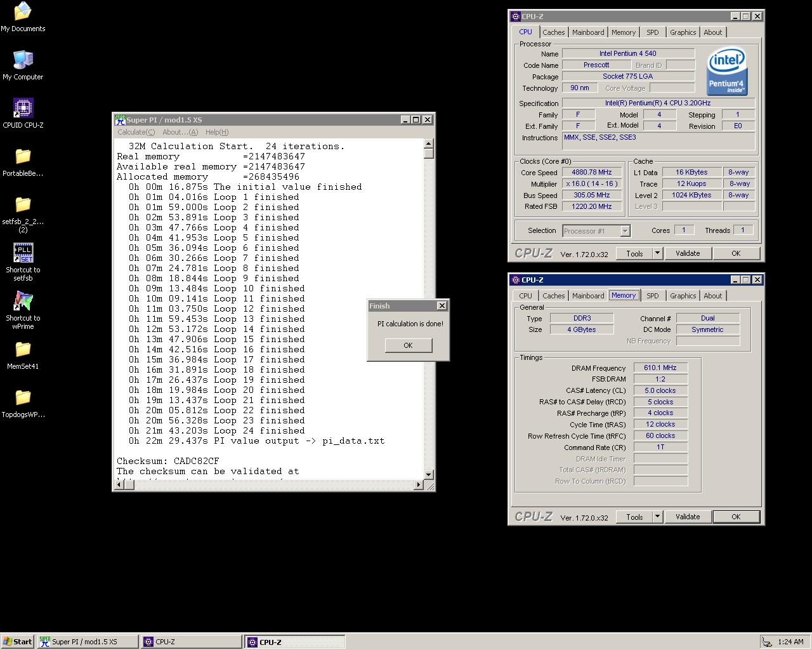Image resolution: width=812 pixels, height=650 pixels.
Task: Launch the Shortcut to setfsb icon
Action: [x=23, y=262]
